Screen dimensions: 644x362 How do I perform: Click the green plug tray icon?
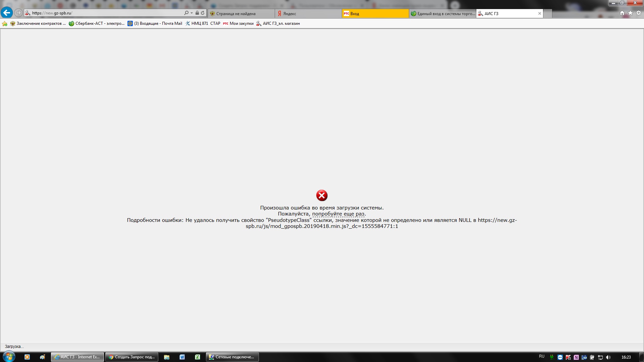tap(552, 357)
